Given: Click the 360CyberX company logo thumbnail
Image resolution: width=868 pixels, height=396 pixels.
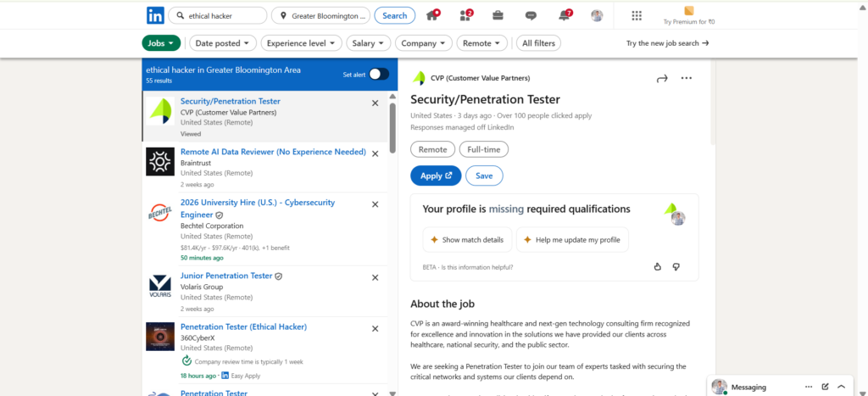Looking at the screenshot, I should (x=160, y=337).
